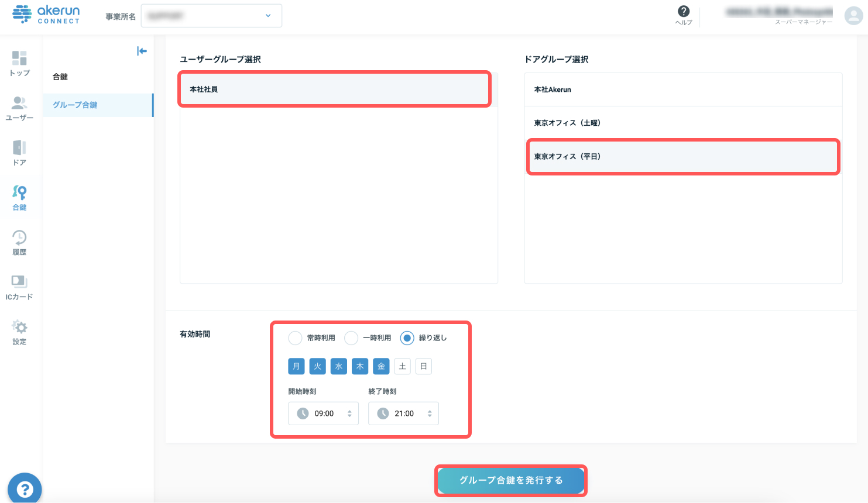The width and height of the screenshot is (868, 503).
Task: Open the 開始時刻 09:00 time selector
Action: [x=323, y=414]
